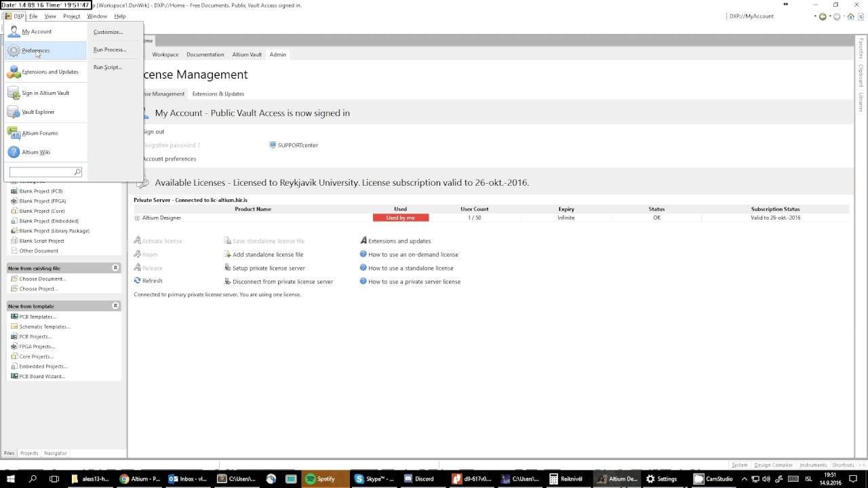868x488 pixels.
Task: Click the Account preferences link
Action: tap(170, 159)
